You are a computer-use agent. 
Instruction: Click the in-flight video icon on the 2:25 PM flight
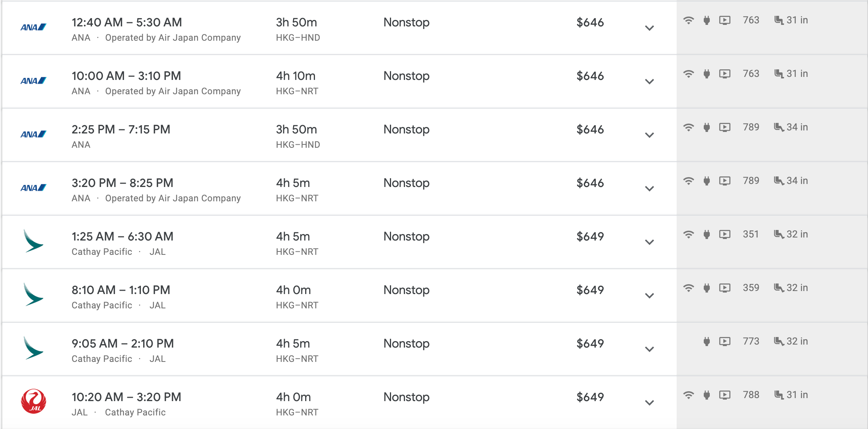724,127
